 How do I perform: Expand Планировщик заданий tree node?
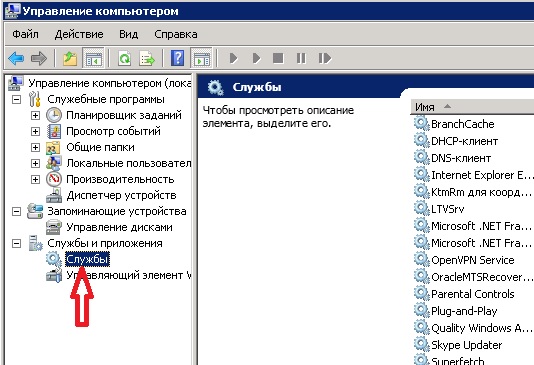[x=35, y=115]
